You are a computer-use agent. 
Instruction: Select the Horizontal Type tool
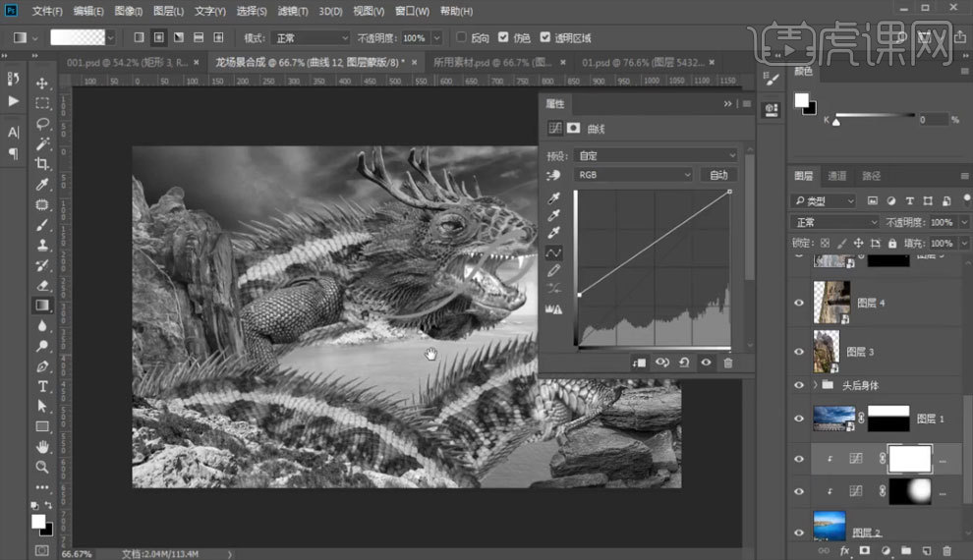point(42,386)
